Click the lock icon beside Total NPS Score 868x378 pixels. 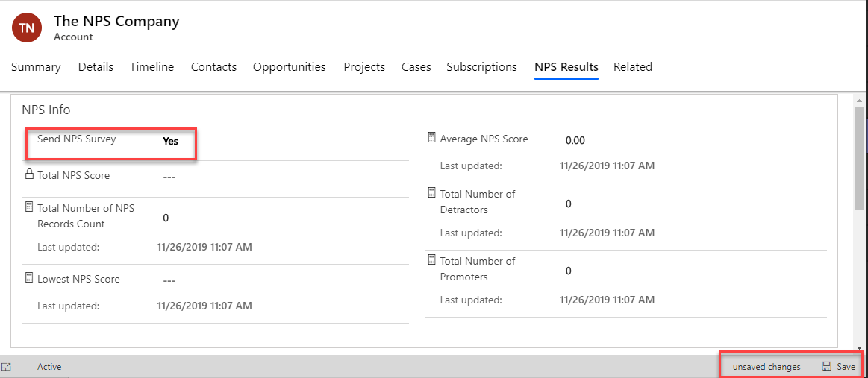pos(29,174)
